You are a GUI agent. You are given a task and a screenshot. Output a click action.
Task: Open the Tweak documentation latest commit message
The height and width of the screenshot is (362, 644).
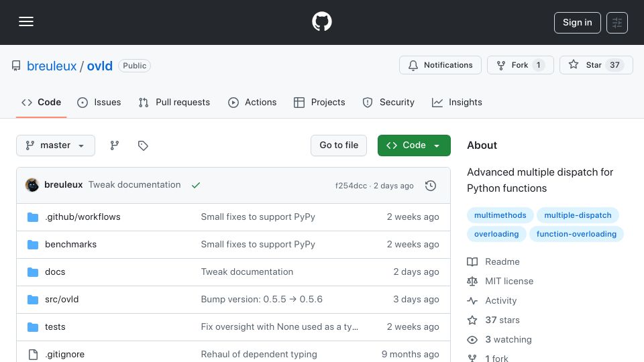134,185
